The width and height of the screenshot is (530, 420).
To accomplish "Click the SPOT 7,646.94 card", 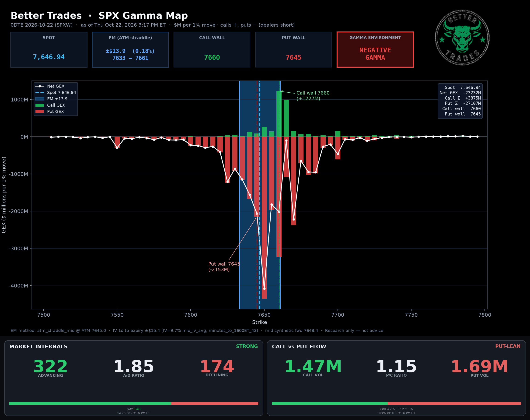I will tap(49, 49).
